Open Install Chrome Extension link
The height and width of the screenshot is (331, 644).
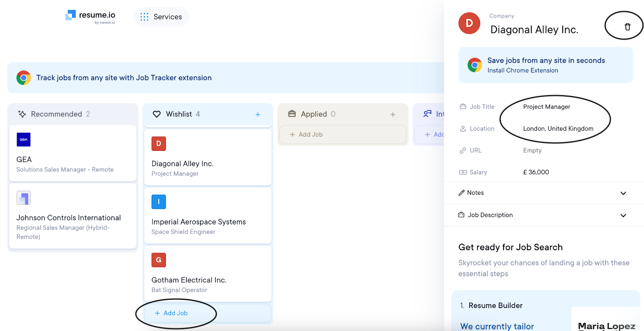tap(522, 70)
